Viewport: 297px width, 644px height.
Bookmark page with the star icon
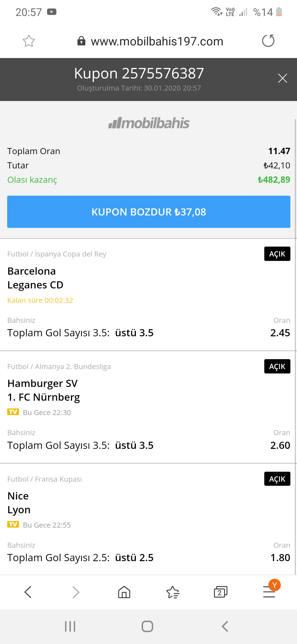pyautogui.click(x=29, y=41)
